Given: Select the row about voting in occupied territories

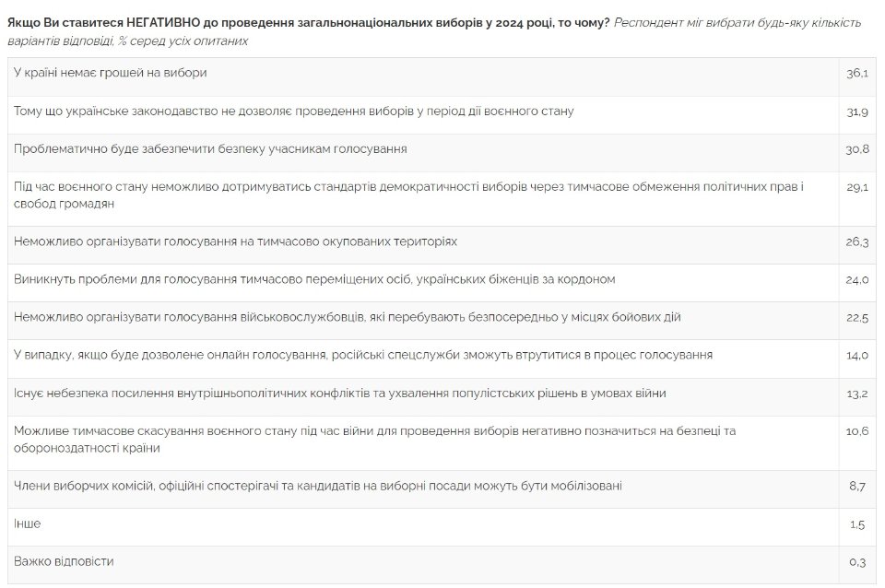Looking at the screenshot, I should pos(235,241).
